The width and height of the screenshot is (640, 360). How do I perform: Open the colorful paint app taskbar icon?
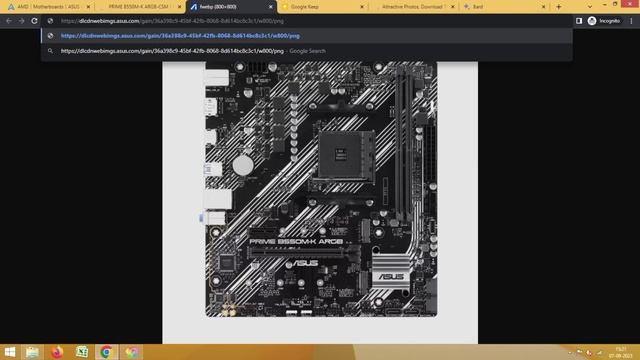coord(131,352)
